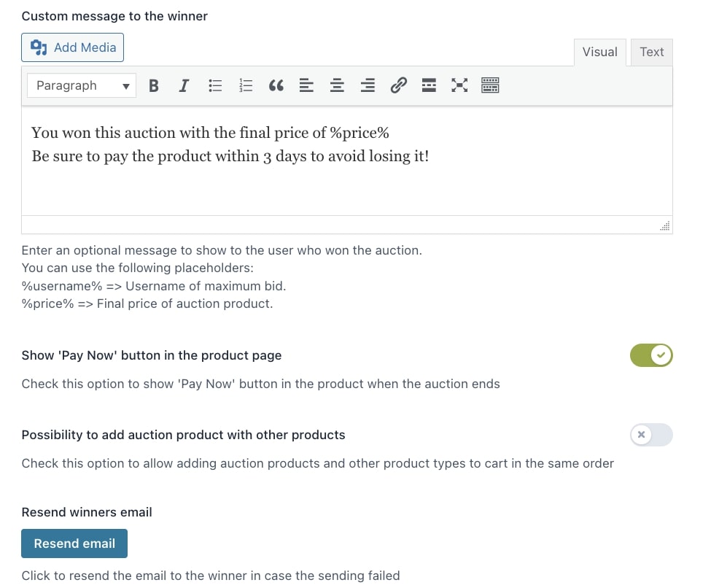The height and width of the screenshot is (588, 719).
Task: Align text to the right
Action: [x=368, y=85]
